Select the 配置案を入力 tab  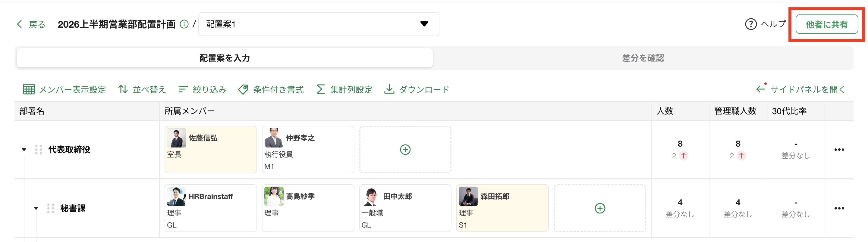[x=225, y=58]
